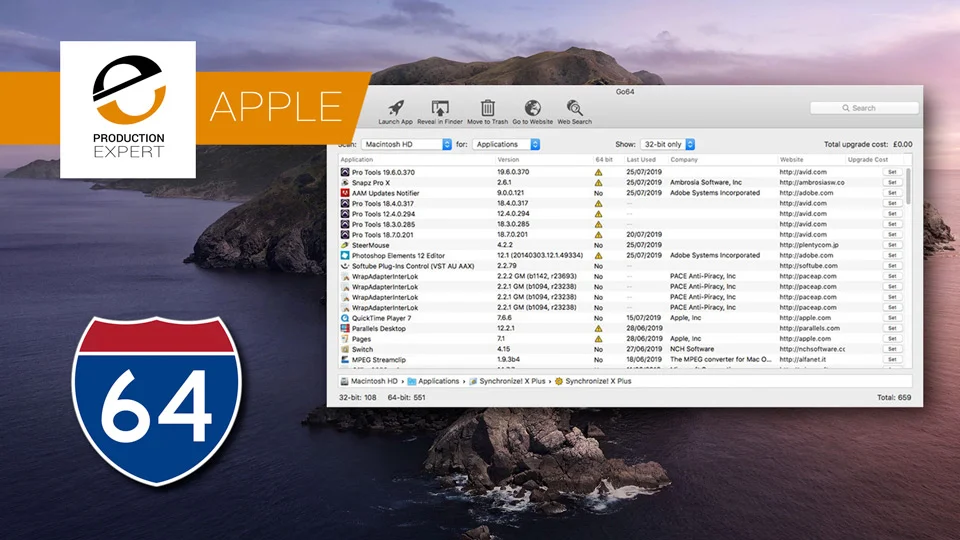This screenshot has width=960, height=540.
Task: Open the 32-bit only Show dropdown
Action: (x=667, y=144)
